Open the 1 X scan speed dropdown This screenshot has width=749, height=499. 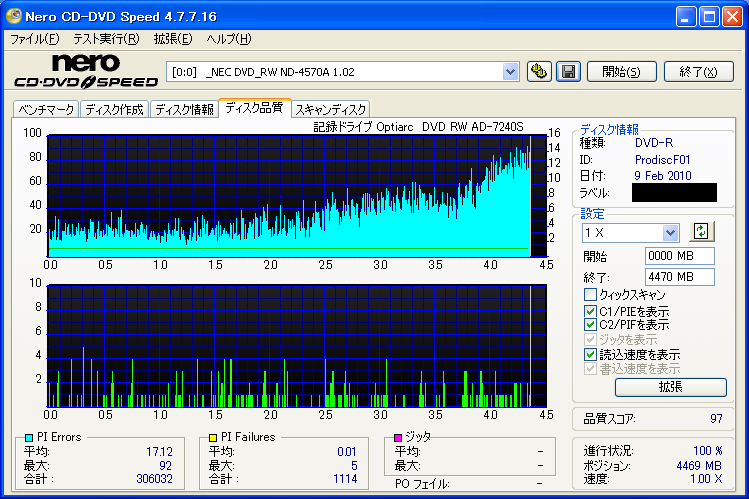pyautogui.click(x=670, y=233)
